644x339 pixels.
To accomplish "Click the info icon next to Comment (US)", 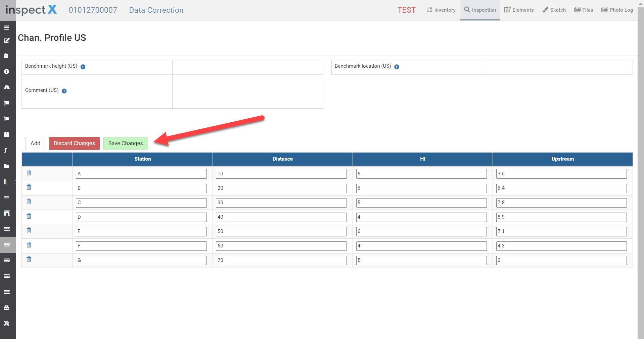I will 64,91.
